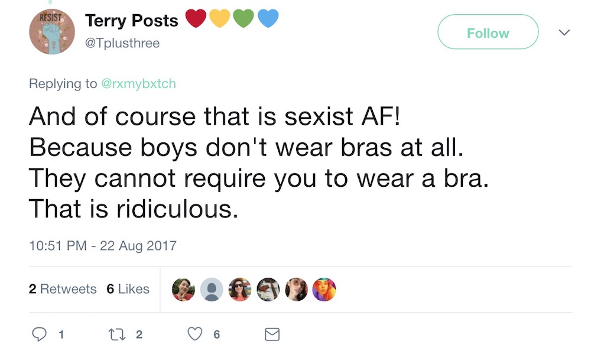Open the sunglasses woman liker avatar
Screen dimensions: 591x364
[240, 290]
